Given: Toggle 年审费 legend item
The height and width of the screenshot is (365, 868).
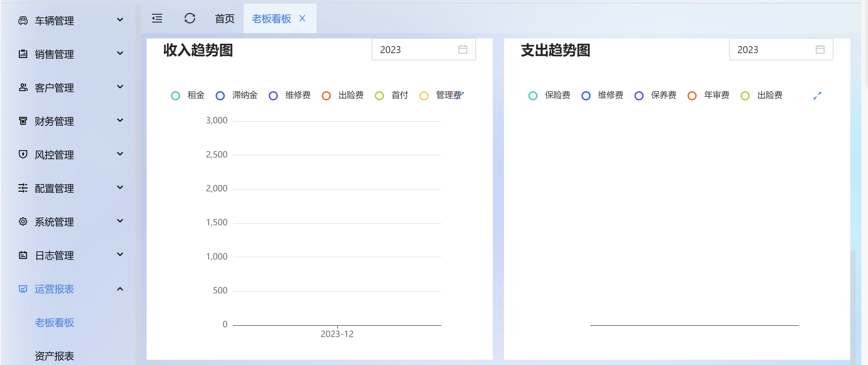Looking at the screenshot, I should click(709, 95).
